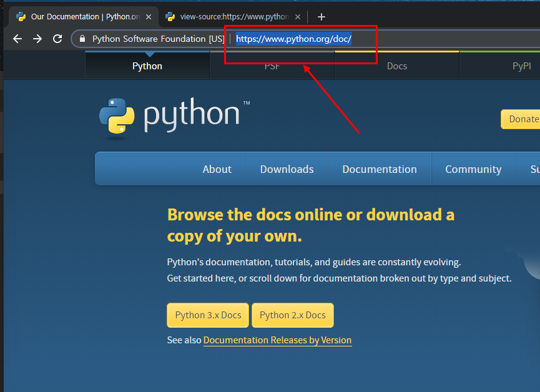Click the Donate button
This screenshot has height=392, width=540.
tap(521, 119)
